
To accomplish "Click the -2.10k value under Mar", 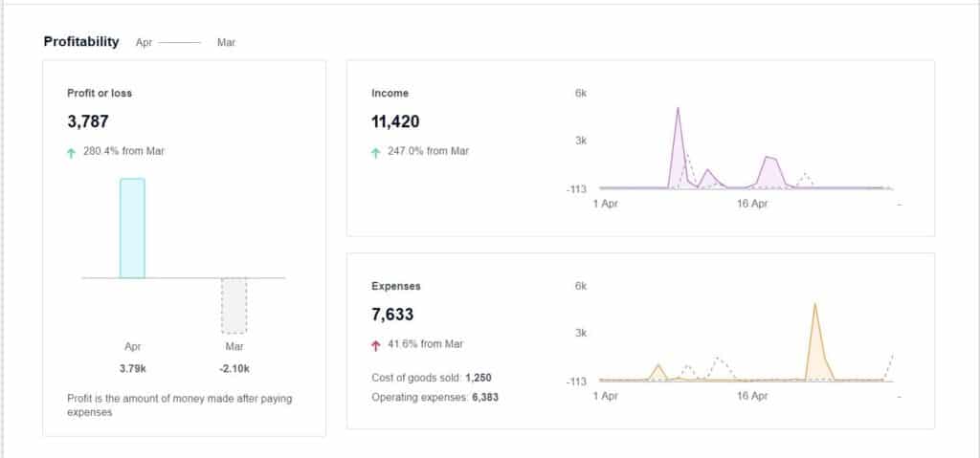I will coord(234,368).
